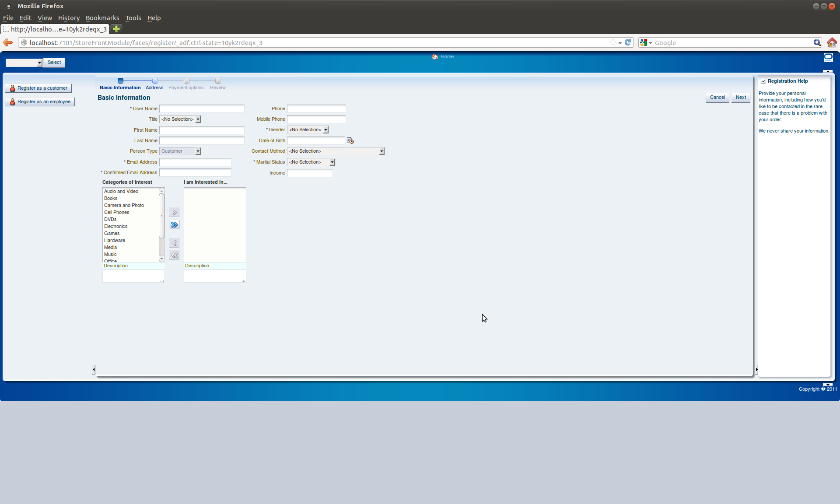The width and height of the screenshot is (840, 504).
Task: Select Electronics in Categories of interest
Action: tap(115, 226)
